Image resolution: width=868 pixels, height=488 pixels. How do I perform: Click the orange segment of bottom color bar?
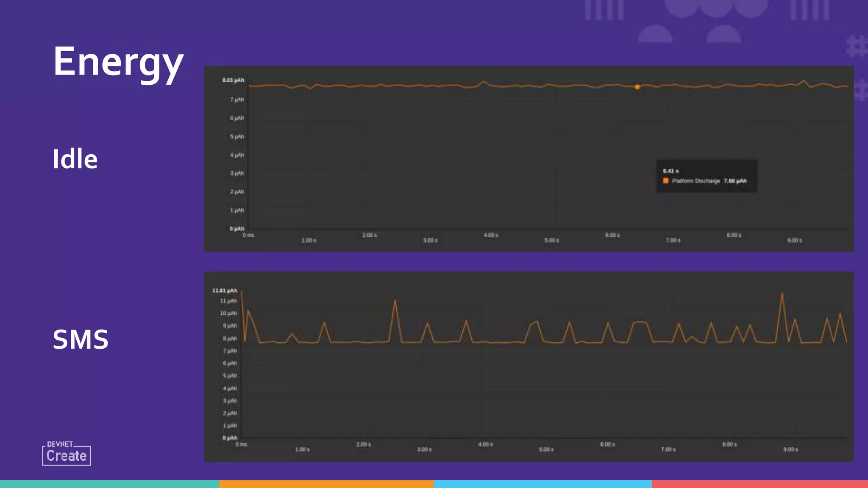[326, 484]
